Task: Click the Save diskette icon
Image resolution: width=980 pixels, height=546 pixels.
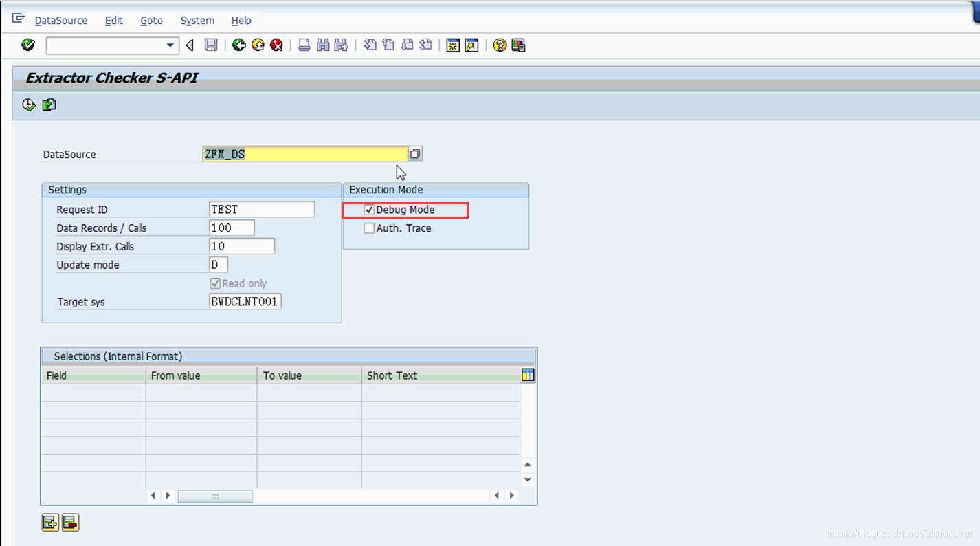Action: (x=211, y=45)
